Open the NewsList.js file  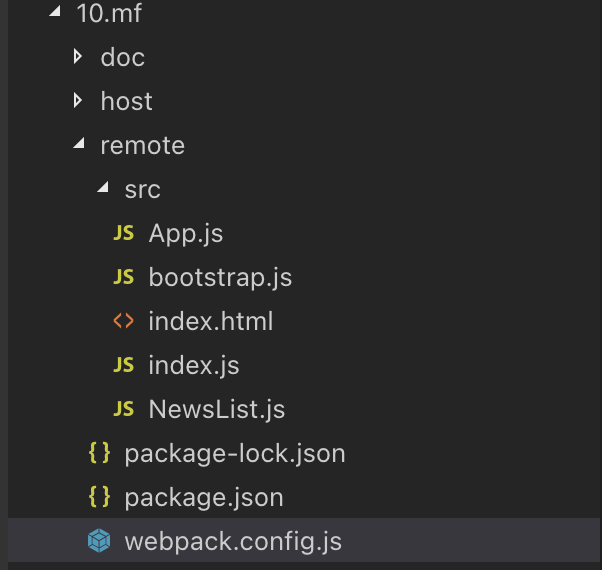click(x=217, y=409)
